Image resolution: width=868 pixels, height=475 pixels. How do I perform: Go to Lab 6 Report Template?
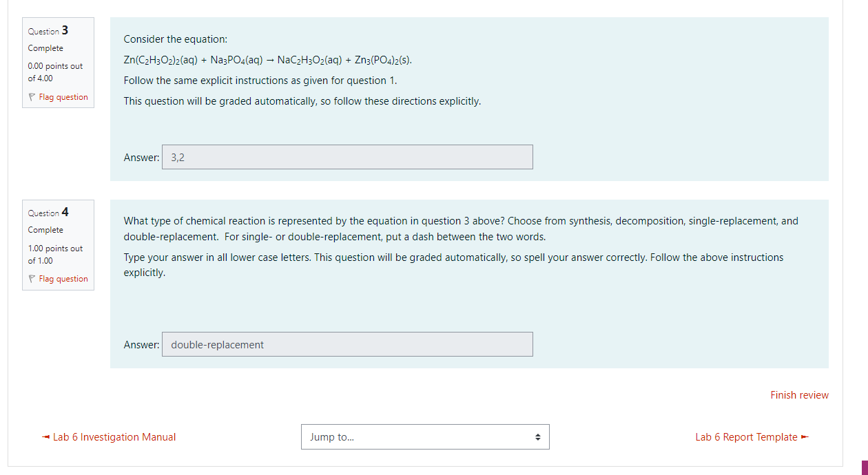coord(746,437)
